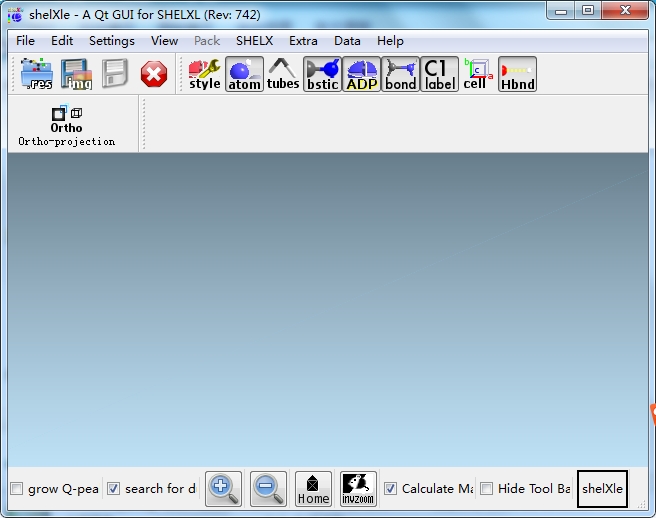
Task: Click the red X stop icon
Action: (x=154, y=74)
